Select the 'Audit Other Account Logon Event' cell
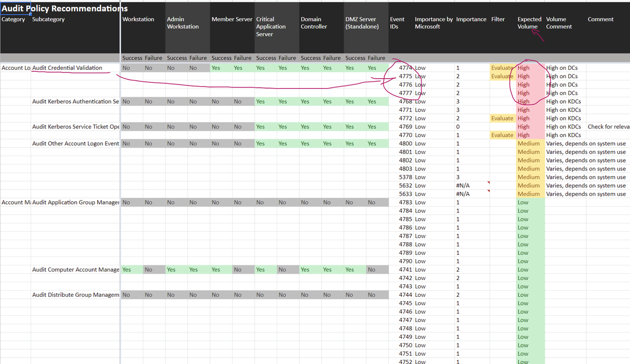The image size is (630, 364). pyautogui.click(x=76, y=143)
